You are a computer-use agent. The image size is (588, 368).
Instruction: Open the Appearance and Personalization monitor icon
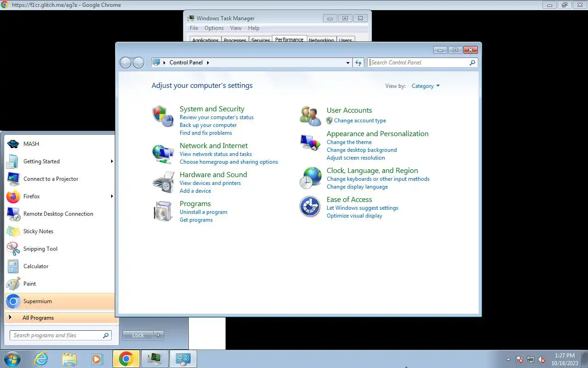pos(310,143)
